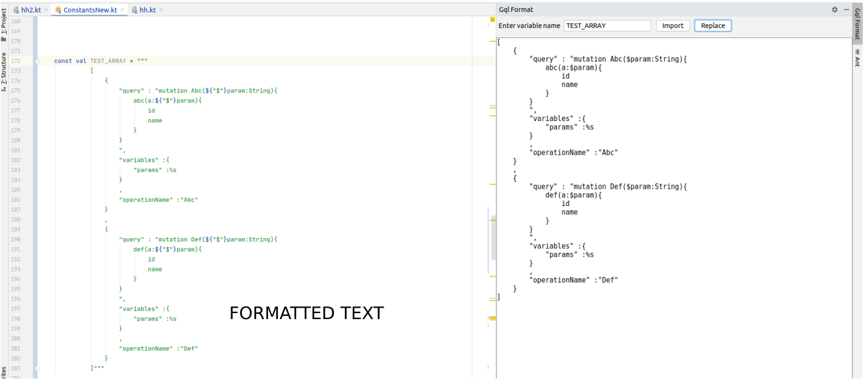The width and height of the screenshot is (868, 380).
Task: Select the ConstantsNew.kt tab
Action: tap(86, 10)
